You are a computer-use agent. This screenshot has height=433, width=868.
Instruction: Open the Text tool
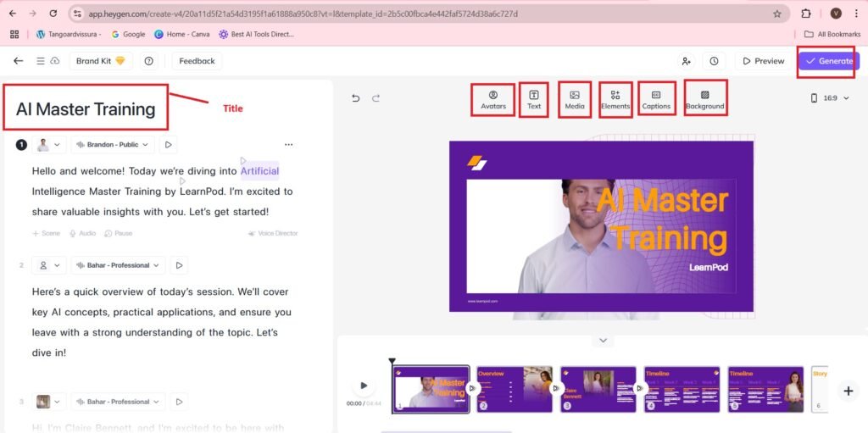point(534,100)
